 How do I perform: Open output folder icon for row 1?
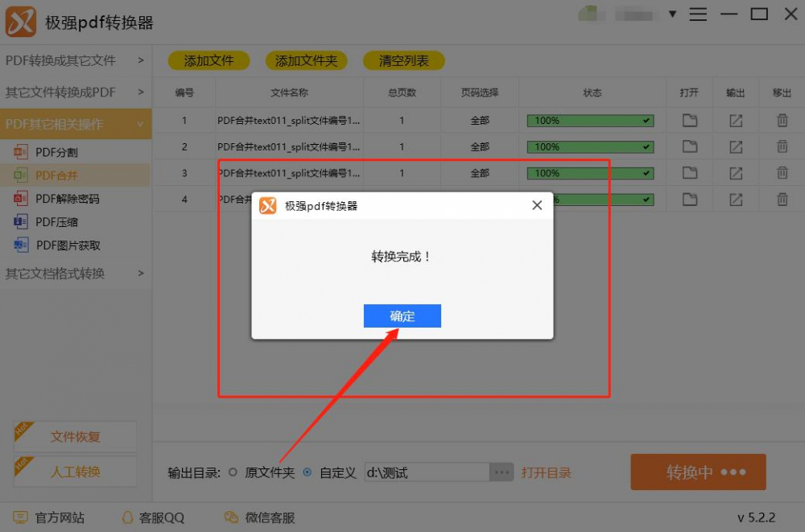coord(736,121)
